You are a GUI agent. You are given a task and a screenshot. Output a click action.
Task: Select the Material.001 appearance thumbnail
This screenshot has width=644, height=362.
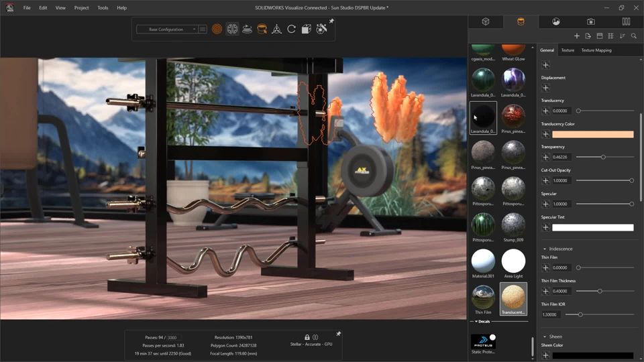[483, 263]
